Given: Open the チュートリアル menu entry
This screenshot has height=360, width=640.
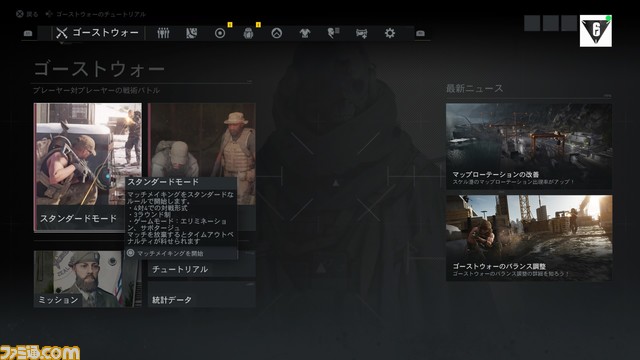Looking at the screenshot, I should (202, 269).
